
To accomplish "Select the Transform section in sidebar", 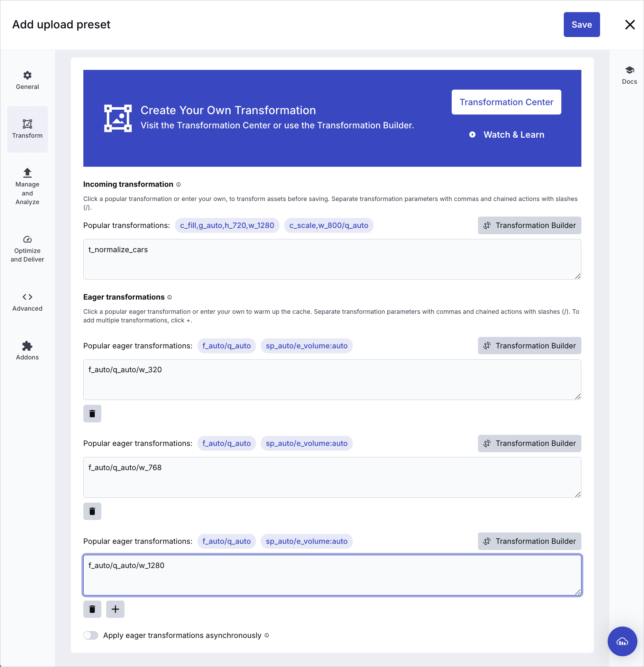I will tap(27, 129).
